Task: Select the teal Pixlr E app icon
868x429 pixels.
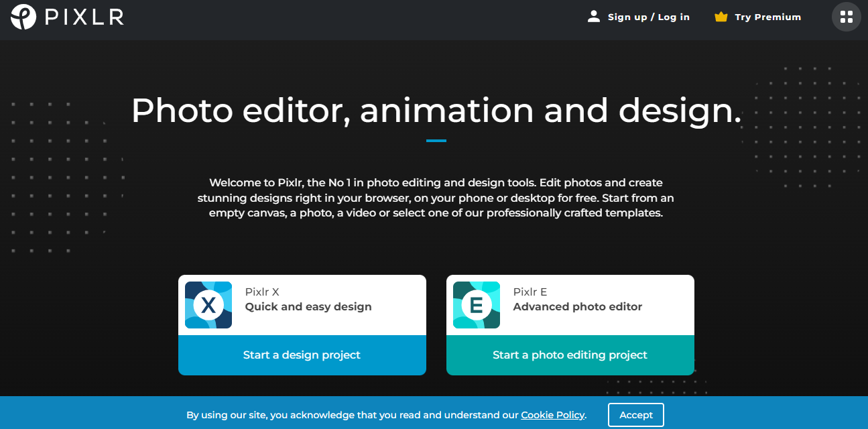Action: click(476, 304)
